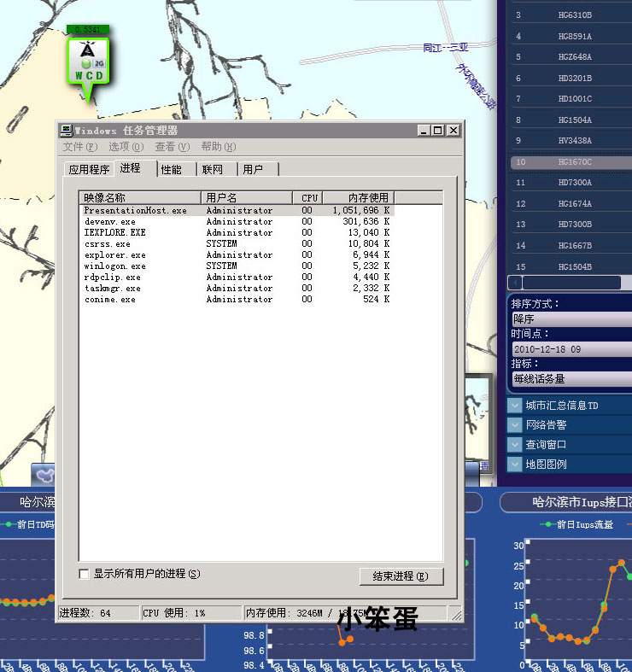Select row 6 HD3201B in the list
The height and width of the screenshot is (672, 632).
(571, 78)
